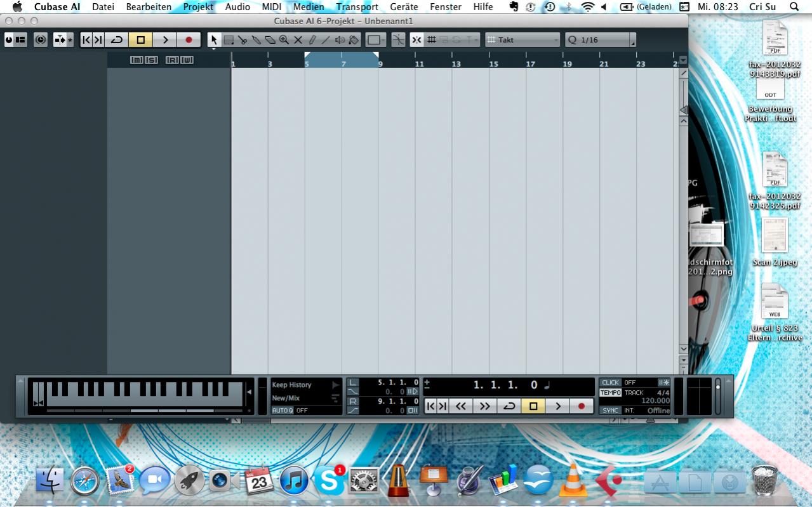Click Fast Forward in the transport panel

[485, 406]
